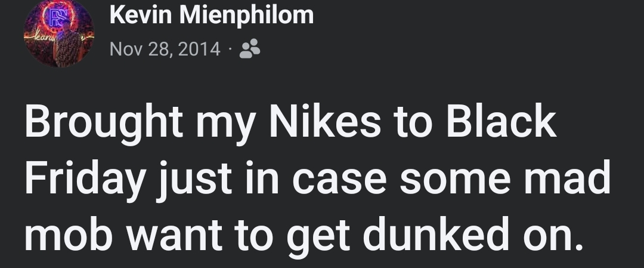Viewport: 644px width, 268px height.
Task: Click the Nov 28, 2014 timestamp
Action: point(165,48)
